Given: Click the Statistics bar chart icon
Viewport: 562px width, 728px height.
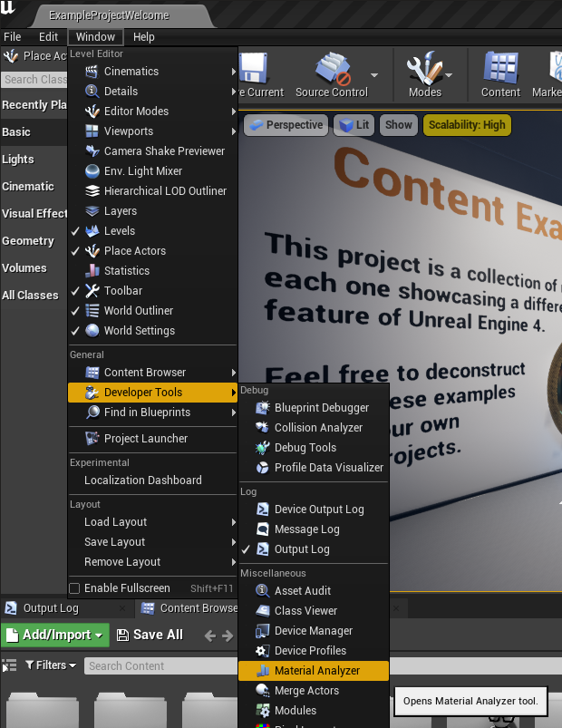Looking at the screenshot, I should coord(92,271).
